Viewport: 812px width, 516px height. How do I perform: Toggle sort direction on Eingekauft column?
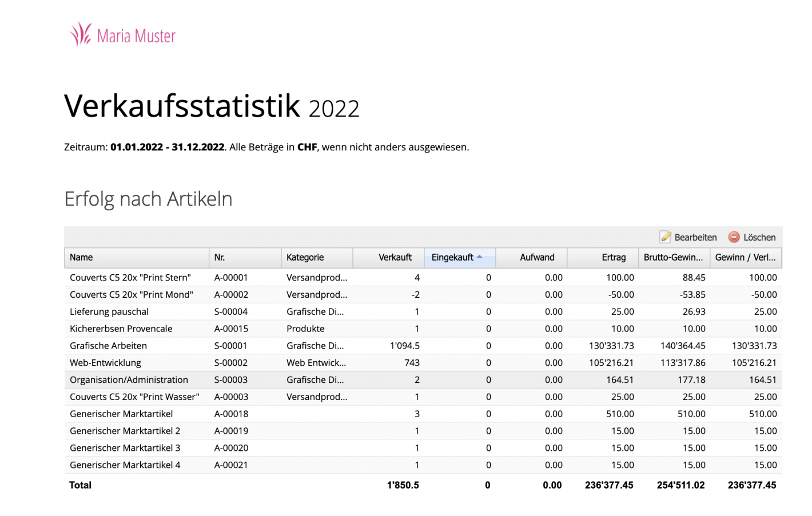[453, 257]
